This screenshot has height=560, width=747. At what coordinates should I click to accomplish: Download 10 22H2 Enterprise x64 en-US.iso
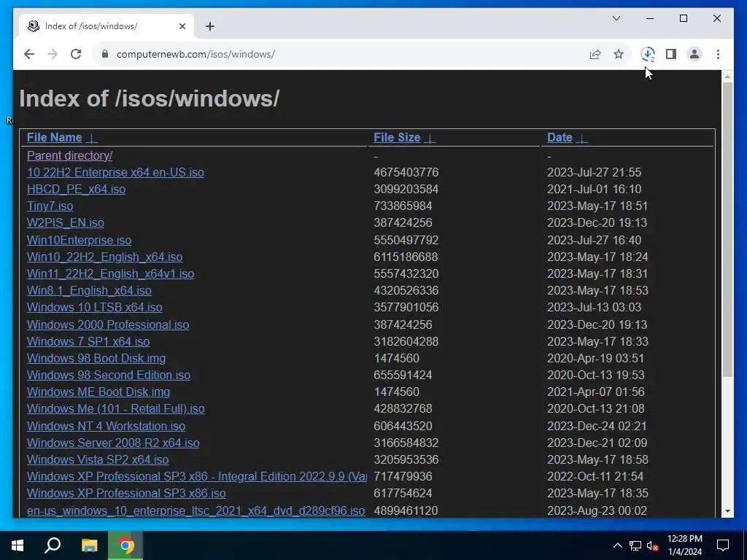click(x=115, y=172)
